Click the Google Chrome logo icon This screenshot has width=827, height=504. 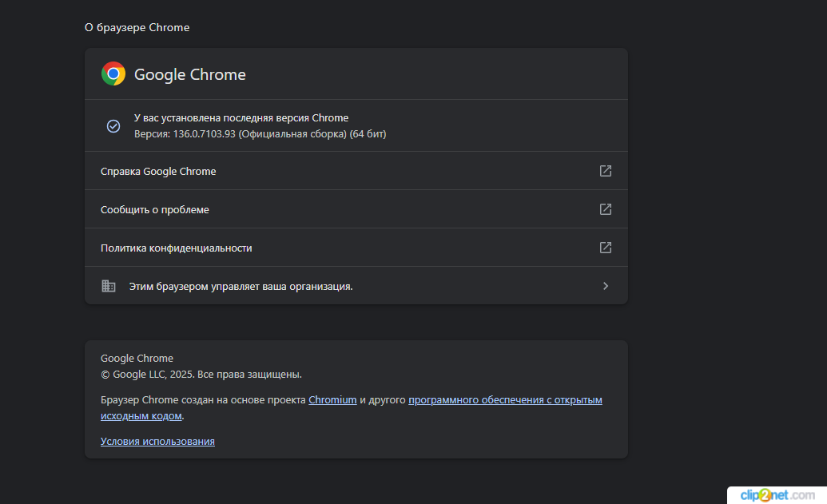[x=113, y=73]
